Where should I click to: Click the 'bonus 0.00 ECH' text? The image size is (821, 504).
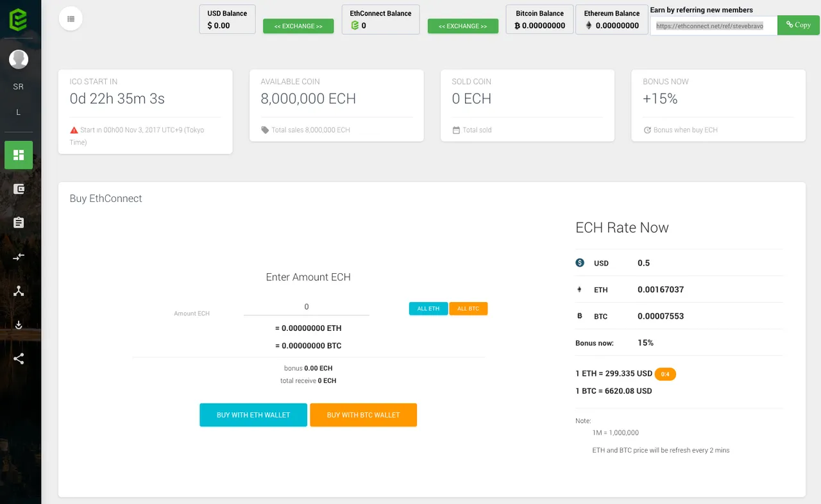pyautogui.click(x=308, y=369)
